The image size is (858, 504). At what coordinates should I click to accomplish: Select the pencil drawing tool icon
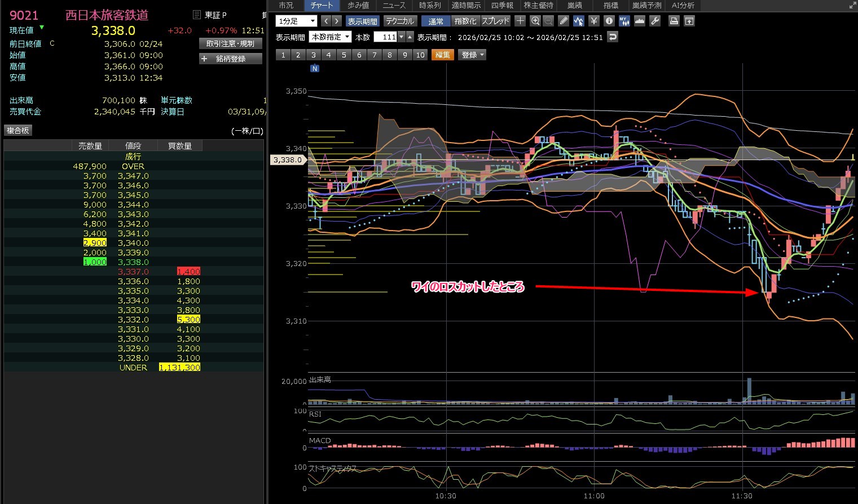click(563, 21)
